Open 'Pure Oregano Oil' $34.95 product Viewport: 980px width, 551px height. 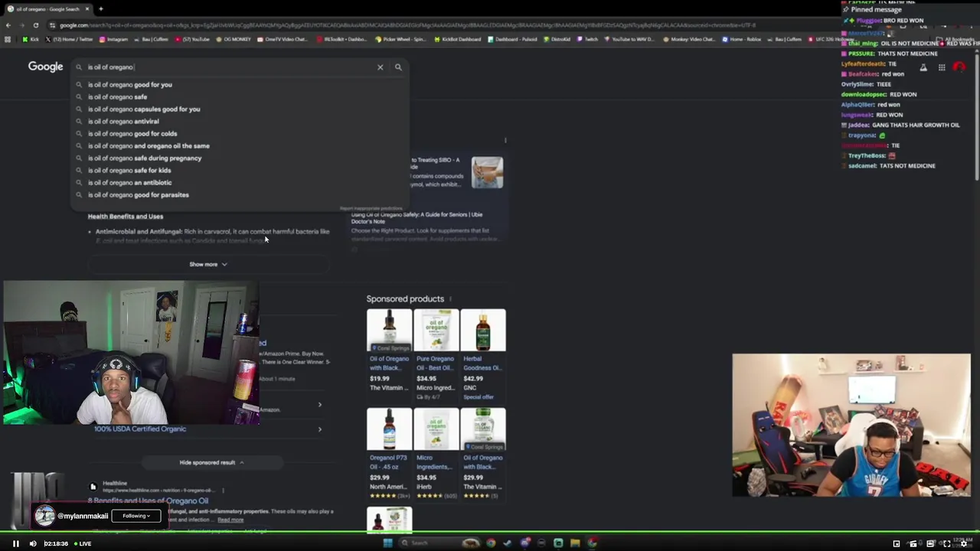pyautogui.click(x=436, y=354)
